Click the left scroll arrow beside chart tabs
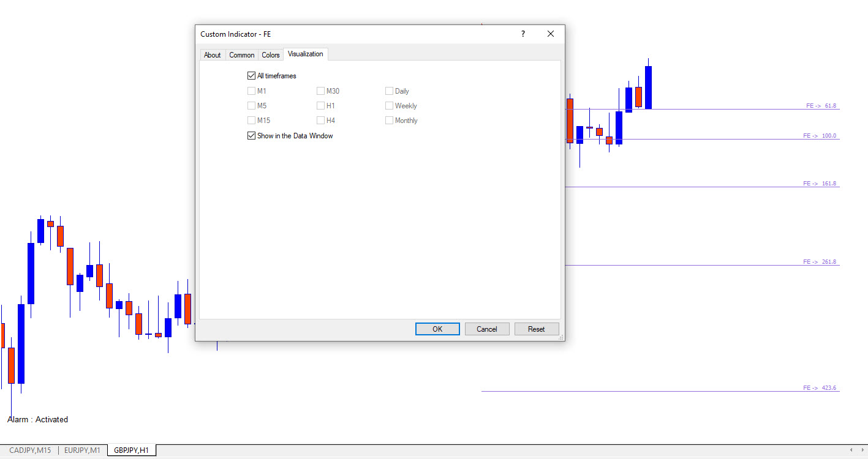868x459 pixels. point(851,450)
